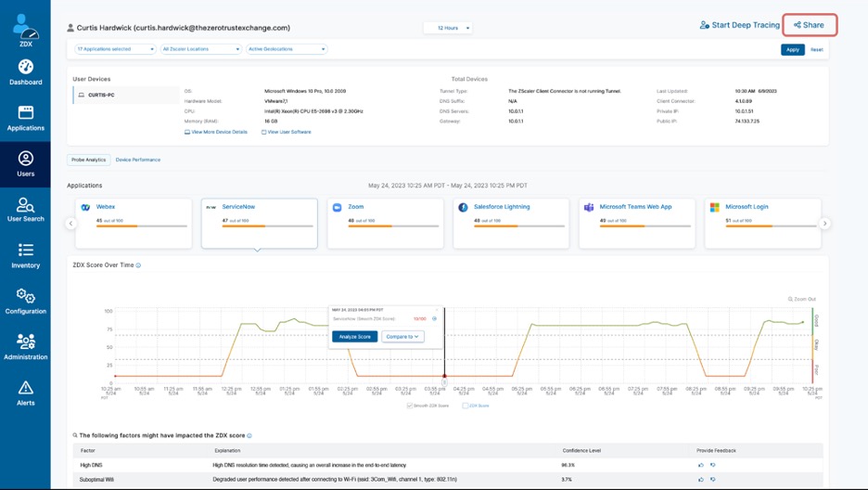The height and width of the screenshot is (490, 868).
Task: Click thumbs up for High DNS factor
Action: coord(701,465)
